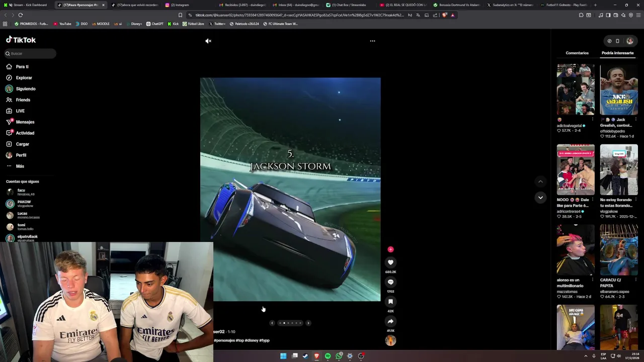
Task: Share the post using the arrow icon
Action: point(390,321)
